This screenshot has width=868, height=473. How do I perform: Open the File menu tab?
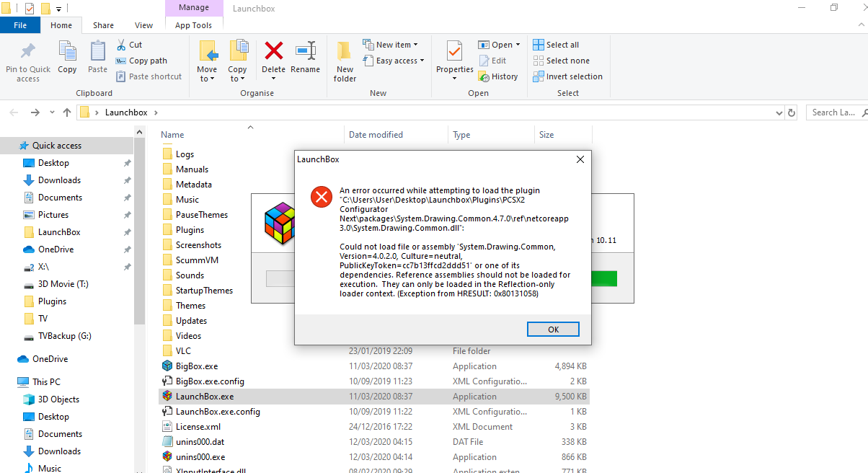pos(20,25)
